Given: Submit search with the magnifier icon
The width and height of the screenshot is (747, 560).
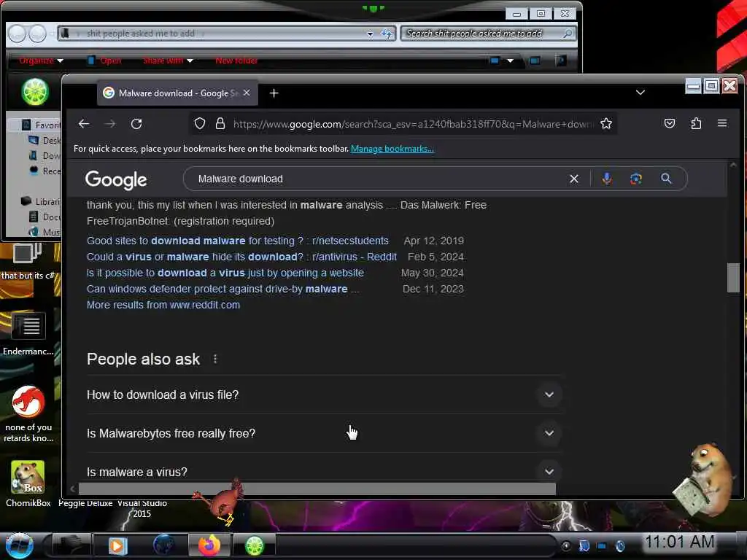Looking at the screenshot, I should (666, 179).
